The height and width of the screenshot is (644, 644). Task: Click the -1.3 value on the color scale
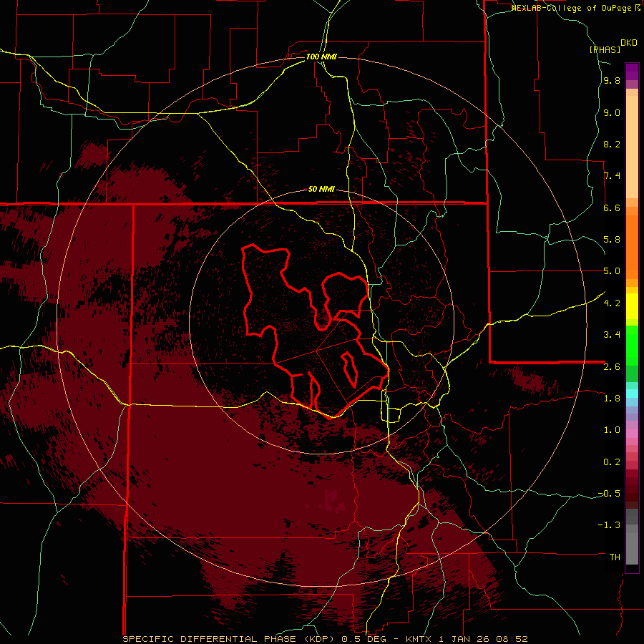(x=609, y=525)
